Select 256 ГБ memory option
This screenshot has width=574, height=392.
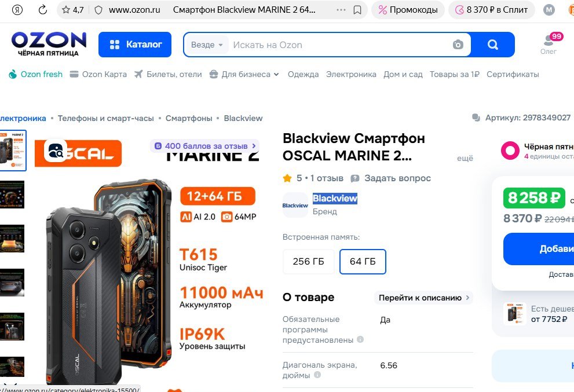[x=309, y=261]
